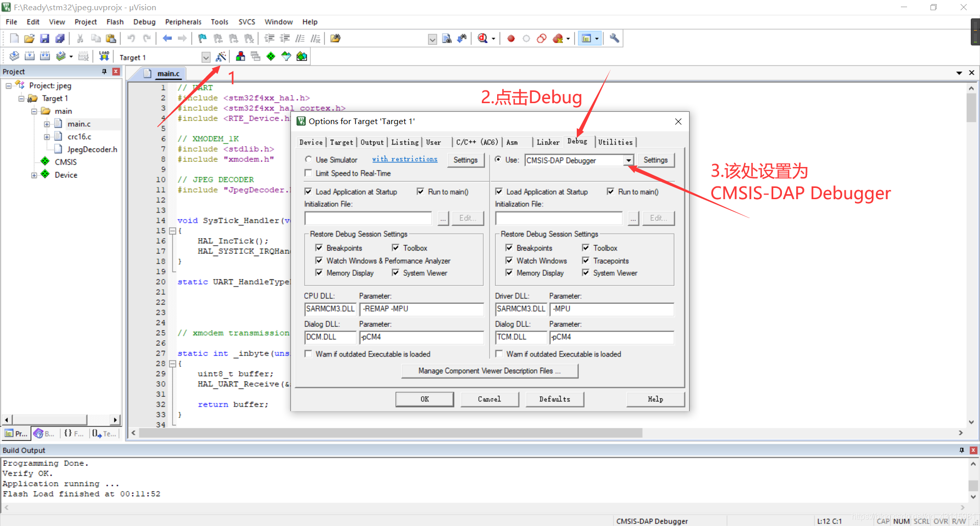The height and width of the screenshot is (526, 980).
Task: Select JpegDecoder.h in the project tree
Action: coord(92,150)
